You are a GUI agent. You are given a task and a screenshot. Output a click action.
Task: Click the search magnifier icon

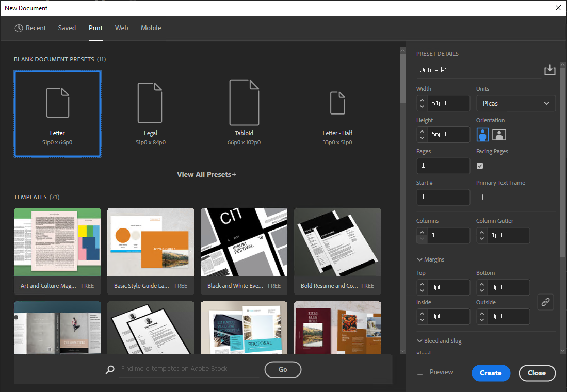[x=109, y=369]
